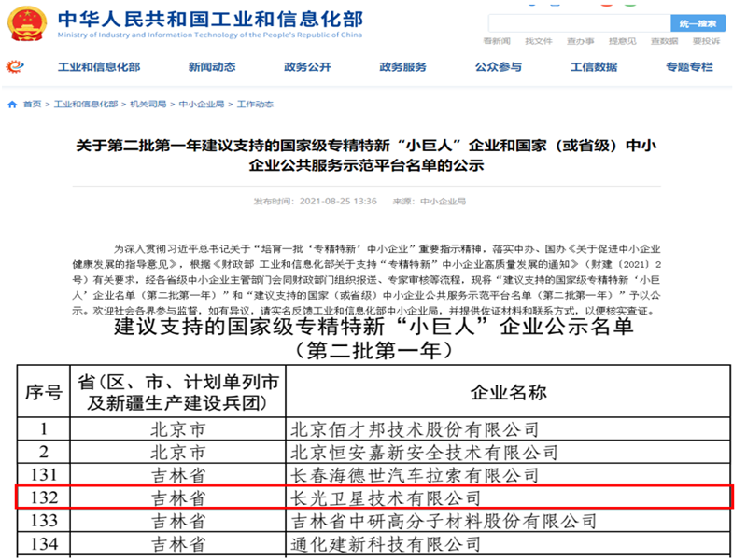Open the 查数据 quick link

coord(665,42)
